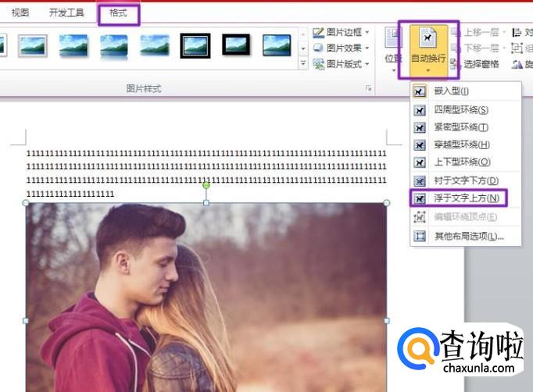
Task: Click the 衬于文字下方 icon in menu
Action: tap(420, 181)
